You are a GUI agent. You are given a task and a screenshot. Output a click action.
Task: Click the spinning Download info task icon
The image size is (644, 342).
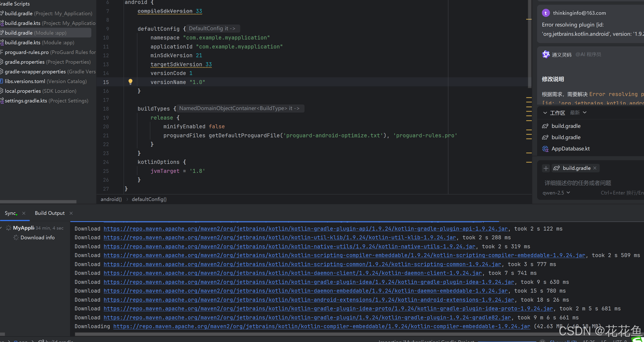(x=16, y=237)
